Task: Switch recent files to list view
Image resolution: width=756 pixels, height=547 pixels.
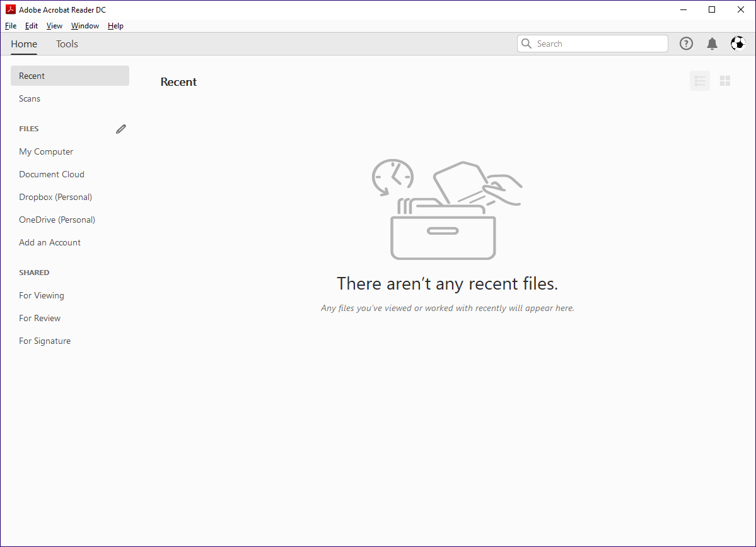Action: coord(699,81)
